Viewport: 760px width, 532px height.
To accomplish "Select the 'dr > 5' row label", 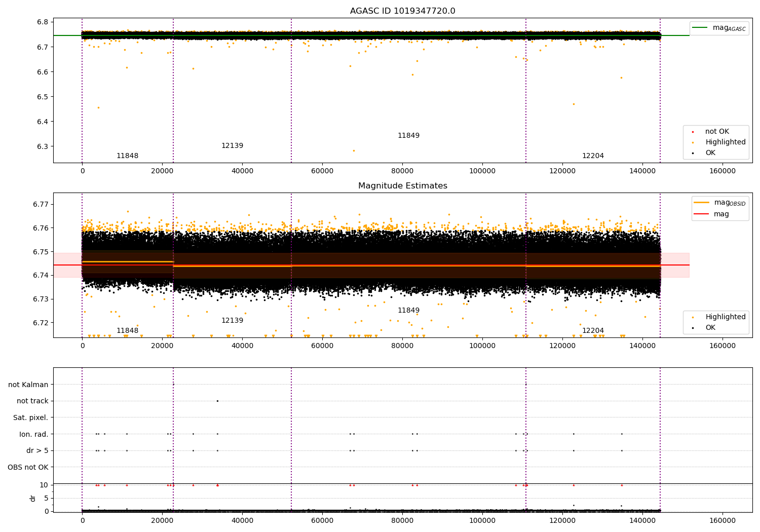I will tap(37, 450).
